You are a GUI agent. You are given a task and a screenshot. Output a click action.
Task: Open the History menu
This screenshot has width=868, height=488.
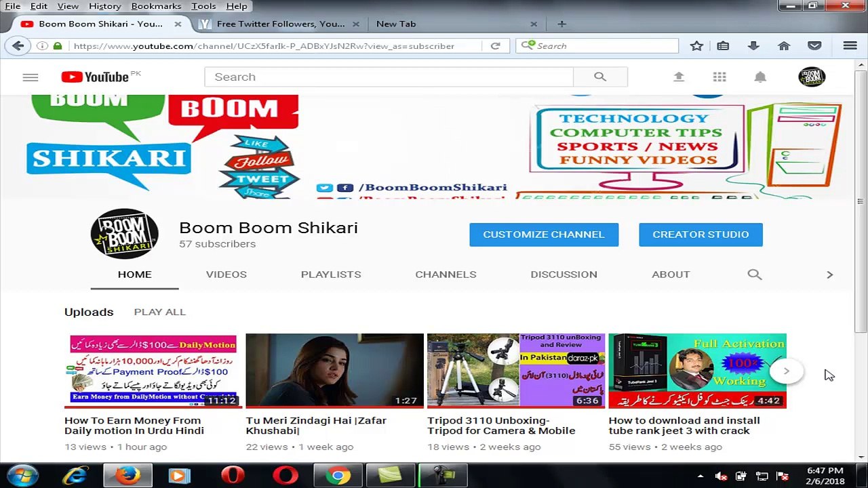(x=105, y=6)
